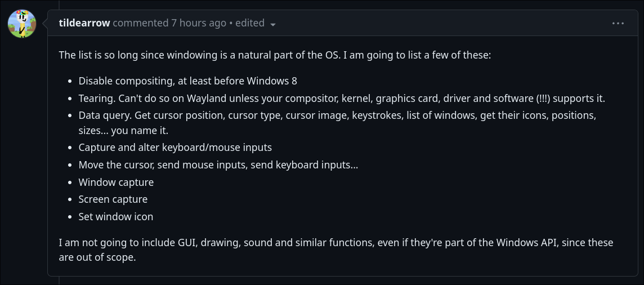The width and height of the screenshot is (644, 285).
Task: Click the "edited" label in comment header
Action: 250,23
